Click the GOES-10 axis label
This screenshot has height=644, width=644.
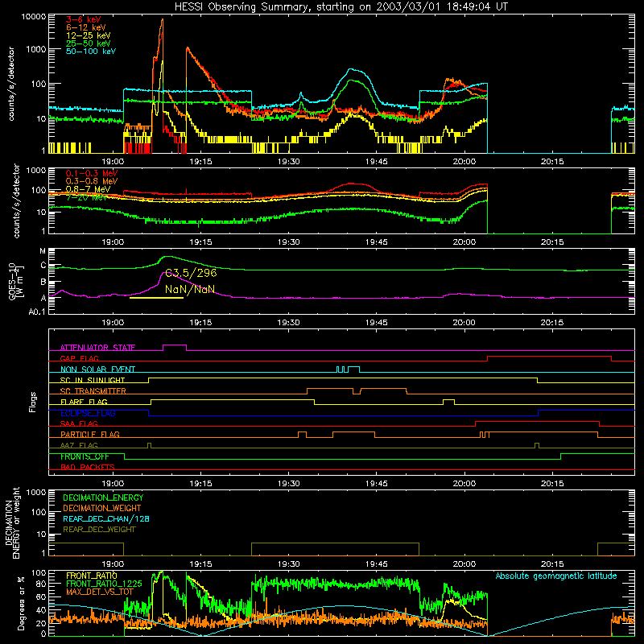click(14, 281)
